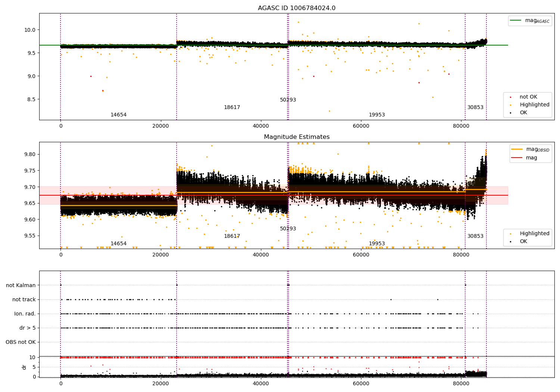This screenshot has width=560, height=392.
Task: Click x-axis tick "20000" under Magnitude Estimates plot
Action: click(x=161, y=255)
